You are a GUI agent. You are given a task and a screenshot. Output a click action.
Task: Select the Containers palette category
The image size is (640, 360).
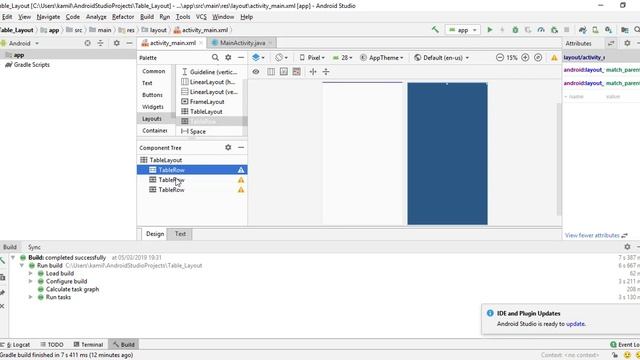pyautogui.click(x=155, y=131)
